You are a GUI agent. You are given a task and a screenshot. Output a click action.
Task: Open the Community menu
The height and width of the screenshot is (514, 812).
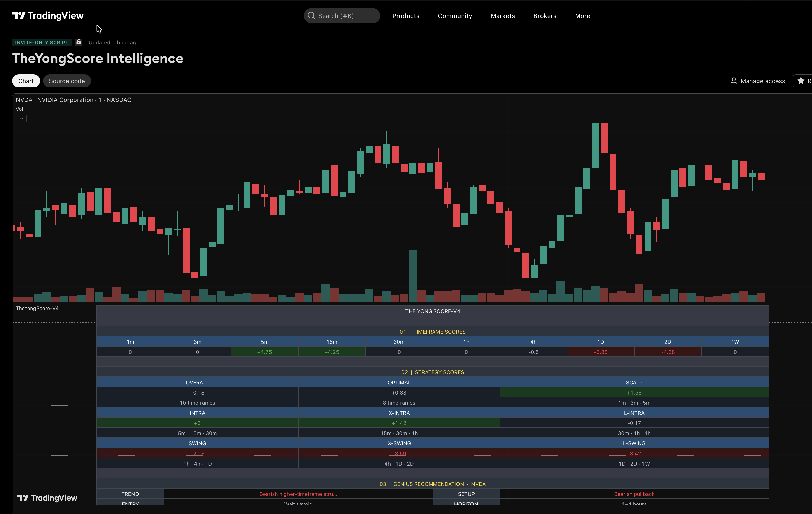[455, 16]
